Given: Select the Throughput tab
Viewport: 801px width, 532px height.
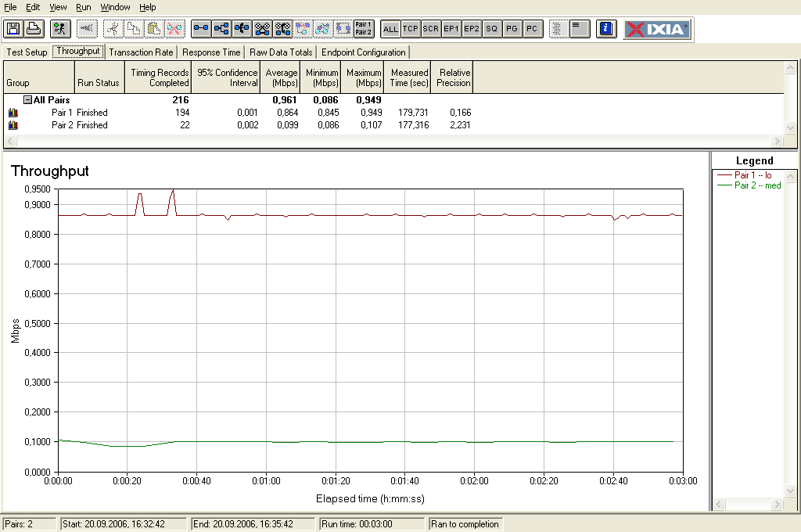Looking at the screenshot, I should tap(78, 51).
